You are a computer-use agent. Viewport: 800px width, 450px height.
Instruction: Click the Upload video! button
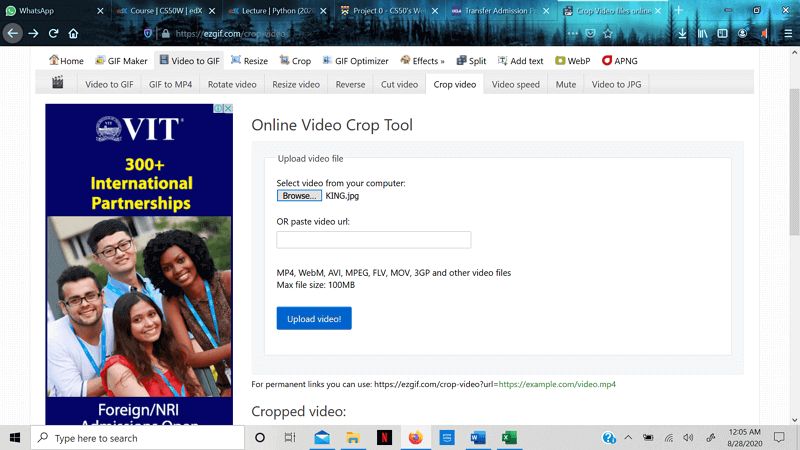(314, 318)
